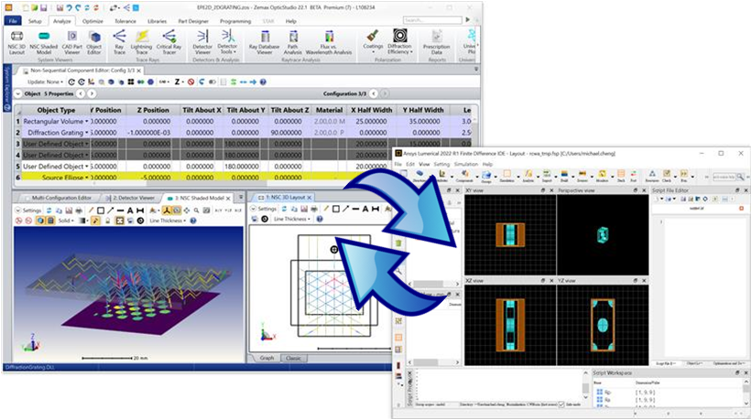Screen dimensions: 752x419
Task: Open Prescription Data report
Action: point(436,42)
